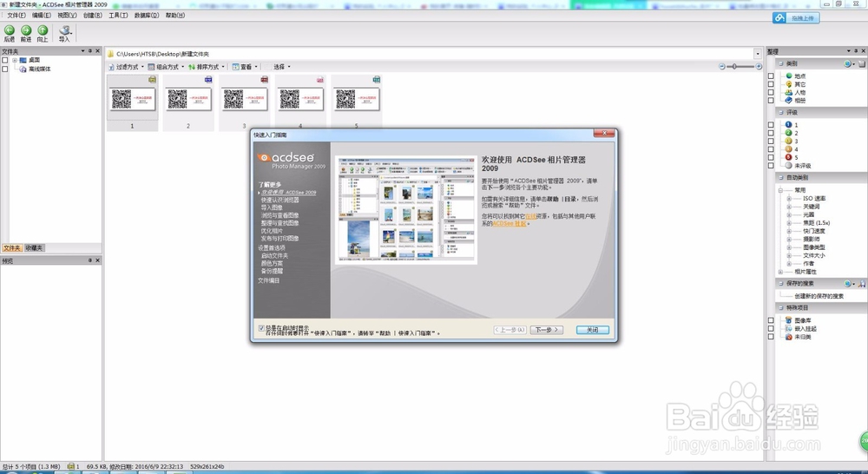Click the save-search icon in 保存的搜索 header

[x=862, y=284]
